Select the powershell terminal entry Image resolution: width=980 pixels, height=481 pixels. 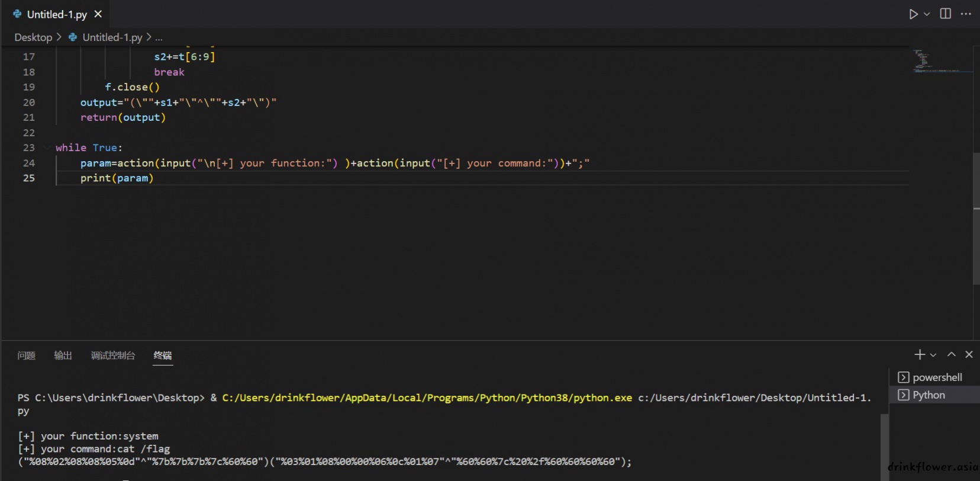(935, 377)
